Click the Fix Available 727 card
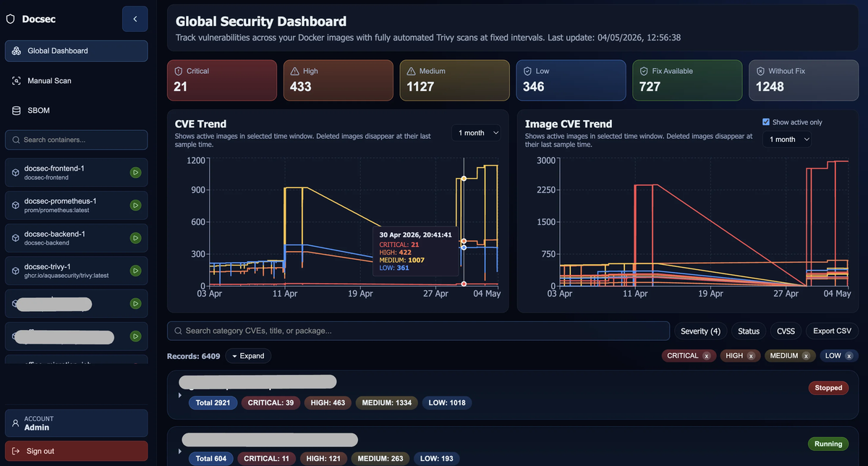This screenshot has height=466, width=868. [x=687, y=80]
